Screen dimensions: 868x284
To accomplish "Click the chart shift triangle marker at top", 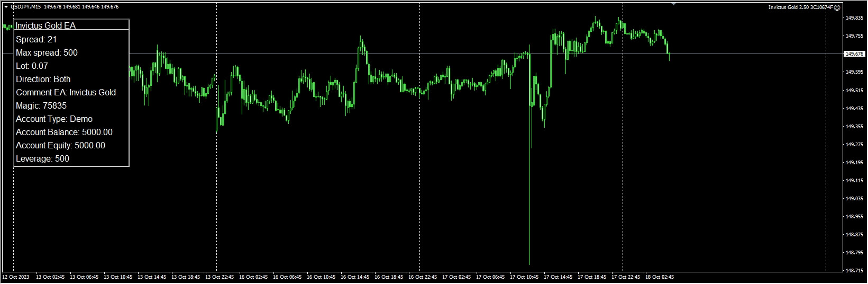I will 673,4.
